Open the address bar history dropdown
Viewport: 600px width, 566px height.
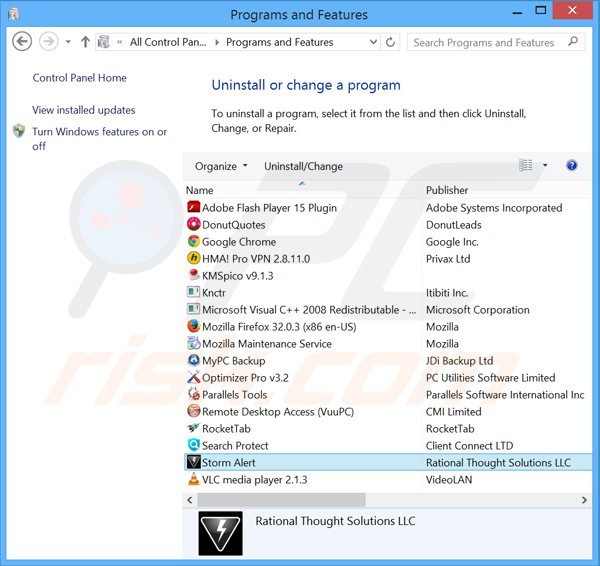[x=371, y=43]
